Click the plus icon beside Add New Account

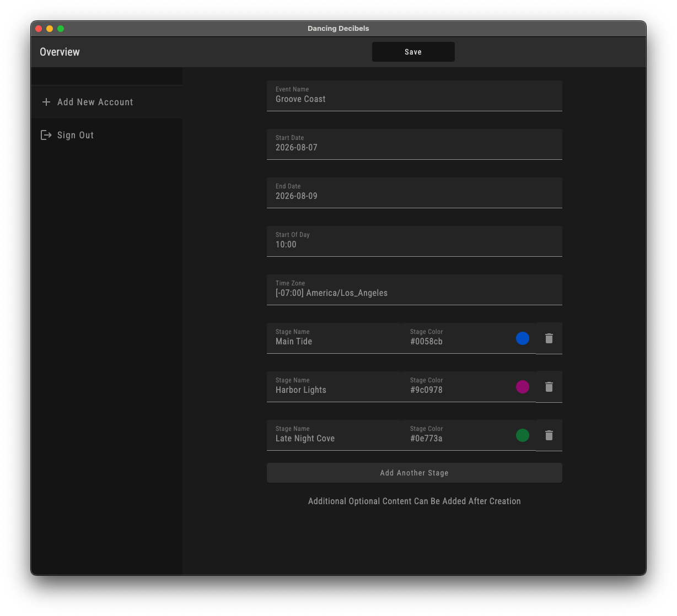(x=46, y=102)
